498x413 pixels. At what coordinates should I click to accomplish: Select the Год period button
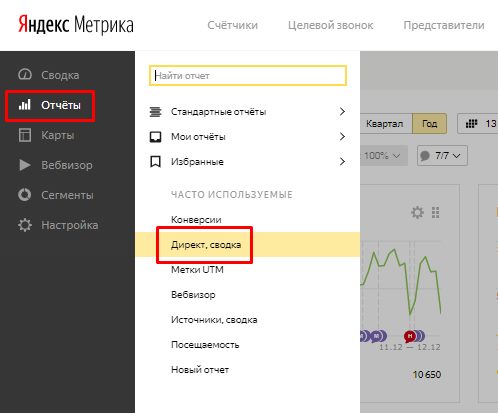[x=430, y=124]
